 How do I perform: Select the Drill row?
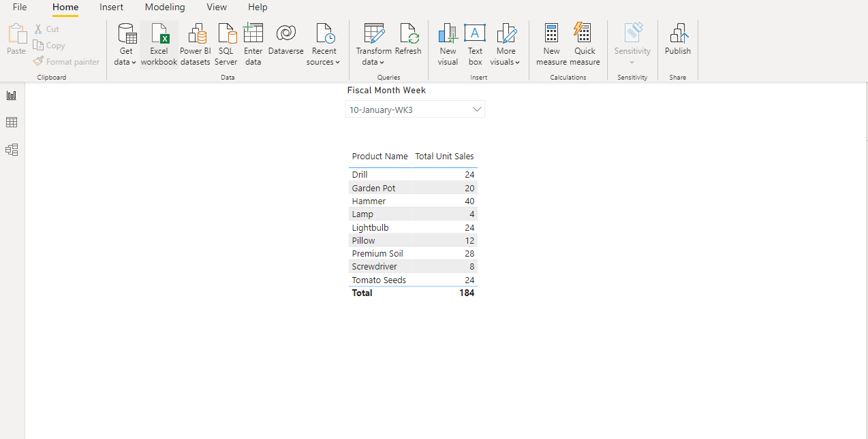pos(413,175)
